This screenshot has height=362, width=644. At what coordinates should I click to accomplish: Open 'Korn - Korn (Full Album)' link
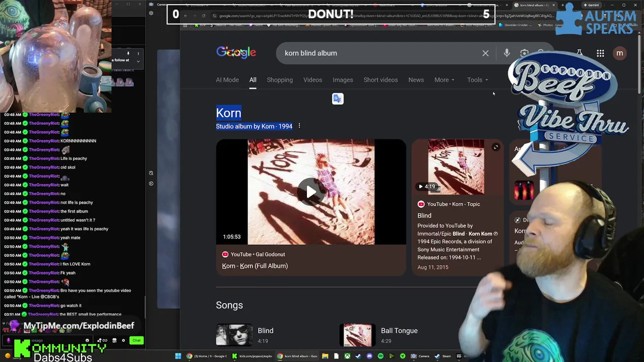click(x=255, y=266)
